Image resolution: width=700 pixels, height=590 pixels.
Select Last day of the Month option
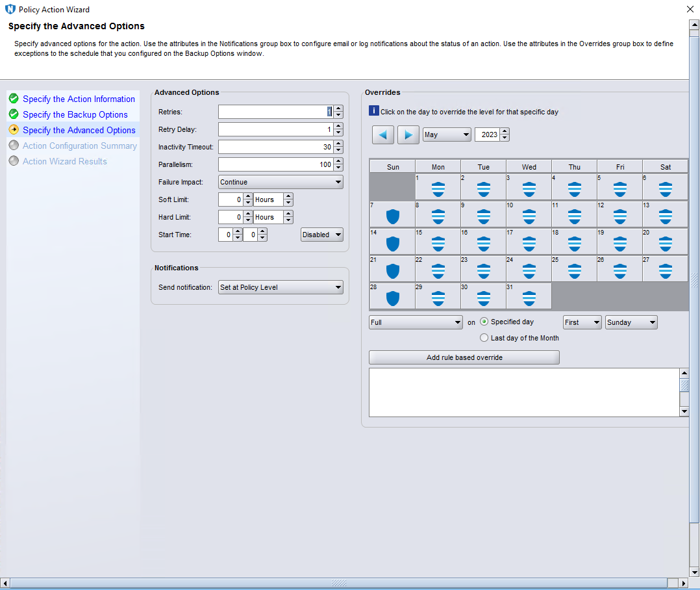484,338
